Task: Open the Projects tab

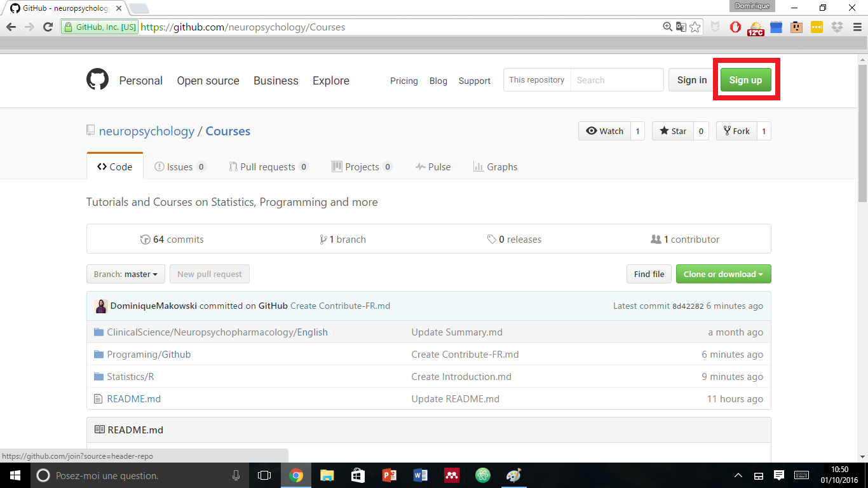Action: click(362, 166)
